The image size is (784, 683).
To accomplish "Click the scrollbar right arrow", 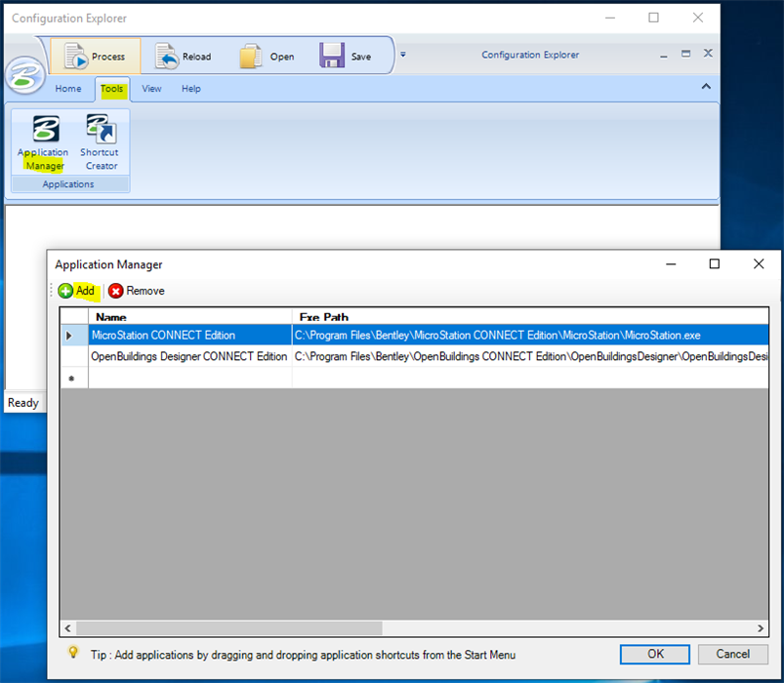I will [x=760, y=628].
